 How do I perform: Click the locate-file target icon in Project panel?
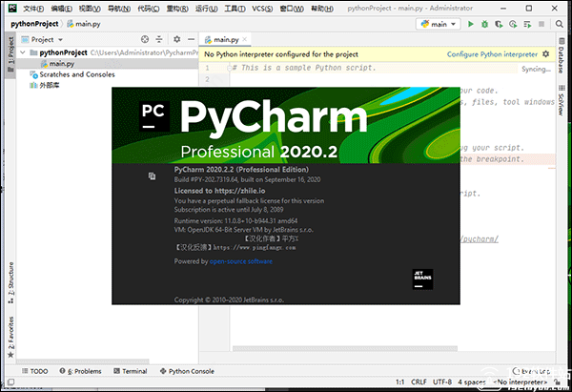pos(144,40)
